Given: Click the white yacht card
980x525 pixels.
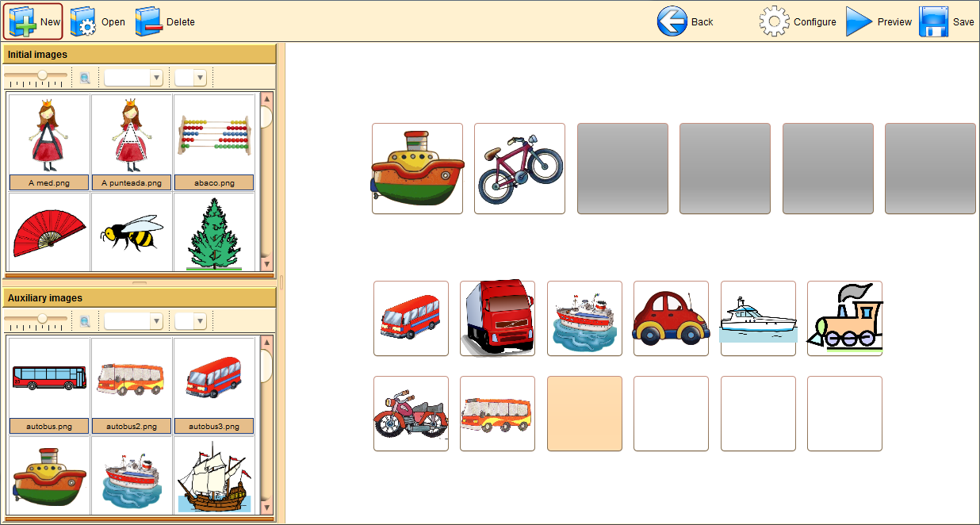Looking at the screenshot, I should click(x=758, y=318).
